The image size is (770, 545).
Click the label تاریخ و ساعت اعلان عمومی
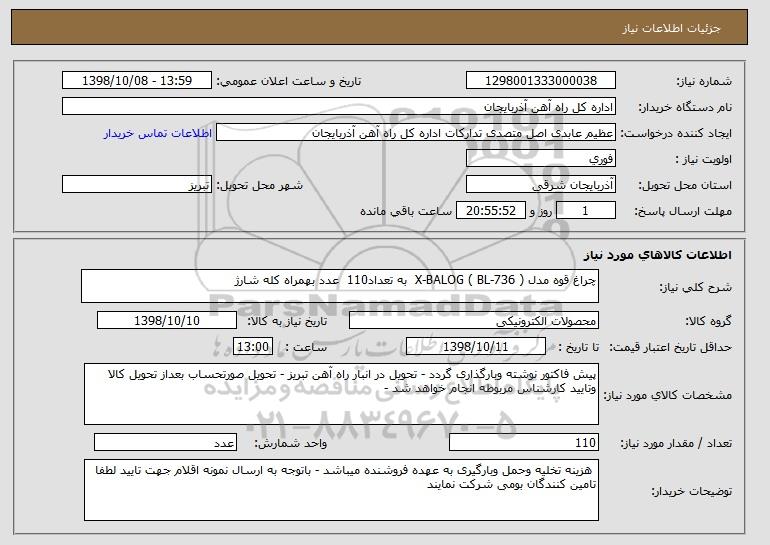click(x=289, y=82)
